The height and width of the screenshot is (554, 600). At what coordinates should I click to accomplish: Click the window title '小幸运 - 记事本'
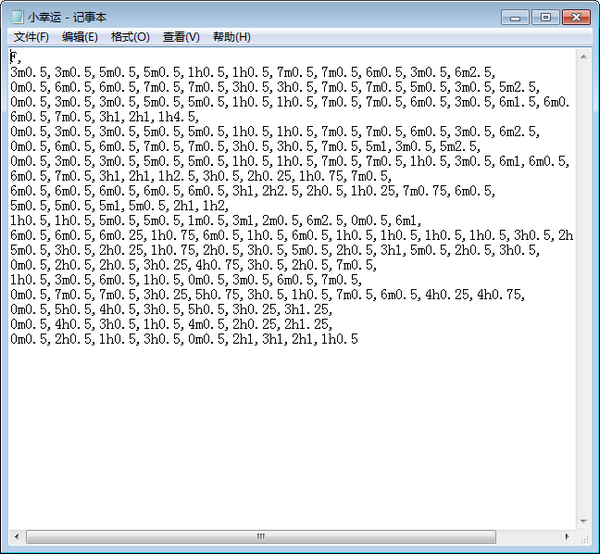pos(67,17)
